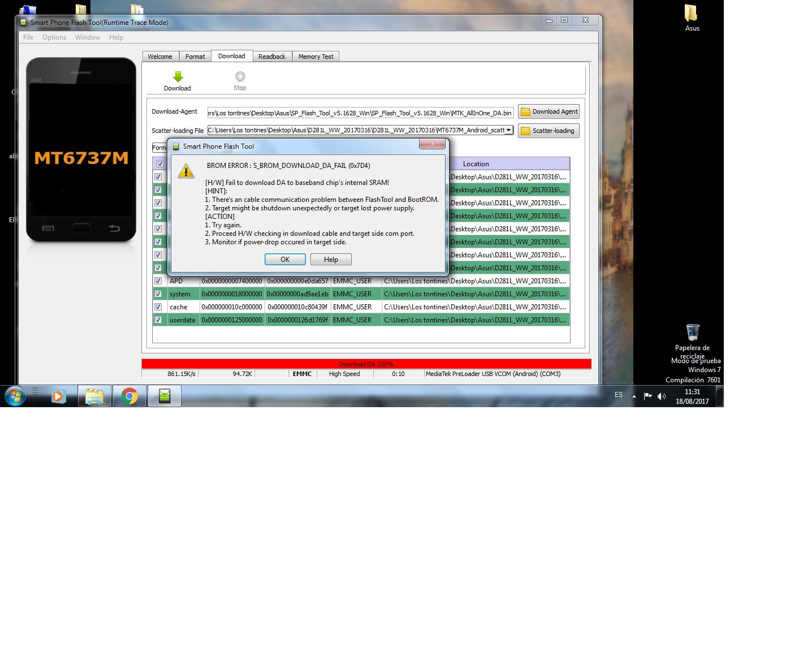Viewport: 812px width, 656px height.
Task: Show hidden system tray icons
Action: click(x=634, y=396)
